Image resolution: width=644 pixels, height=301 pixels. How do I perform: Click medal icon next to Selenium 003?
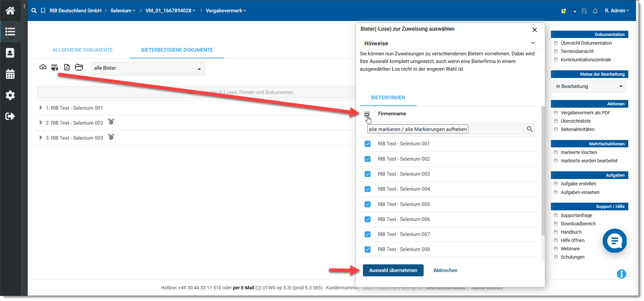coord(111,137)
